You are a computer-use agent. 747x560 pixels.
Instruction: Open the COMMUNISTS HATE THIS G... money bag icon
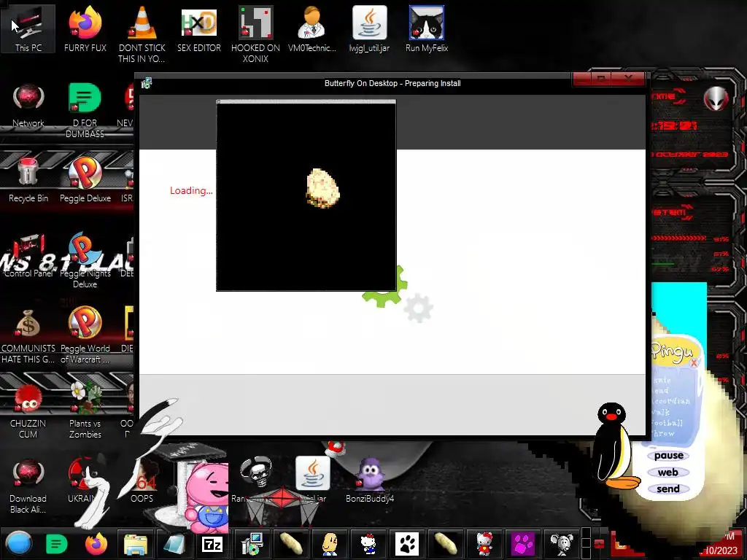[x=28, y=335]
